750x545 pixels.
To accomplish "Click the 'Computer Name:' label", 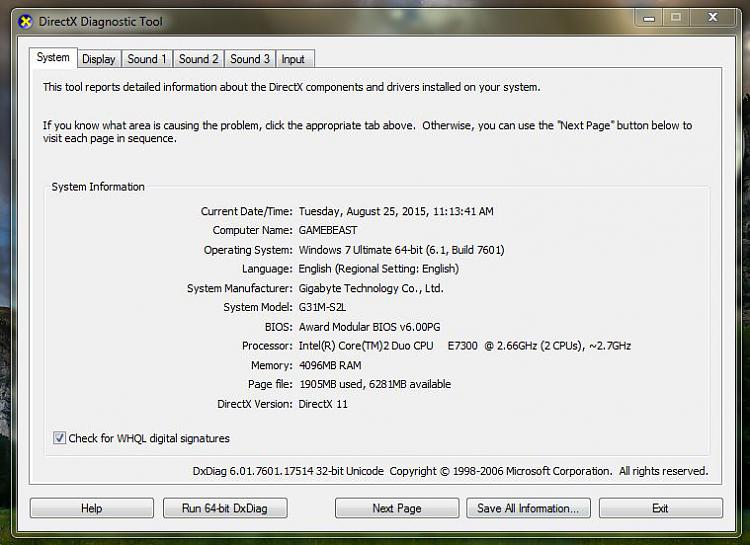I will click(x=252, y=230).
